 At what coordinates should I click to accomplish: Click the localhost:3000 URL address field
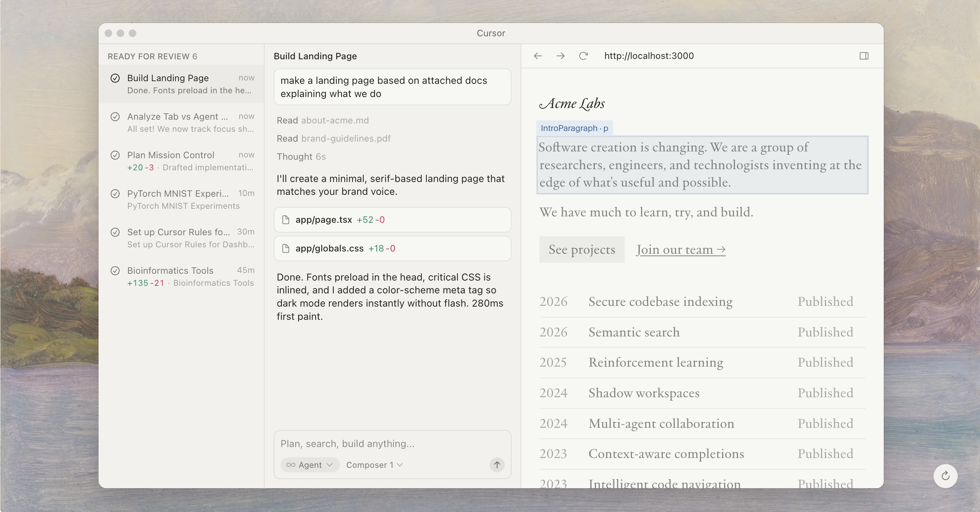[649, 56]
